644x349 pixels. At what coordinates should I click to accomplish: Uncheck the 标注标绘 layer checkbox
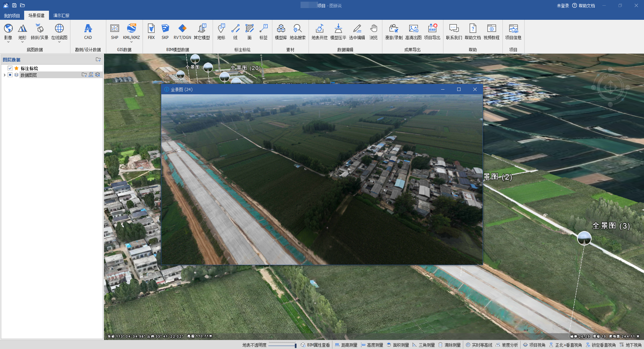click(10, 68)
